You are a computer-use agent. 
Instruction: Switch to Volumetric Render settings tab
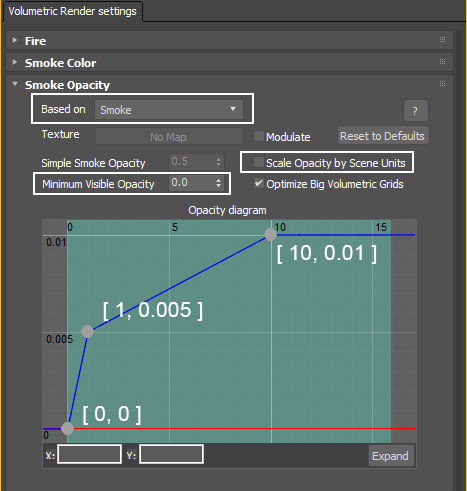click(x=72, y=11)
